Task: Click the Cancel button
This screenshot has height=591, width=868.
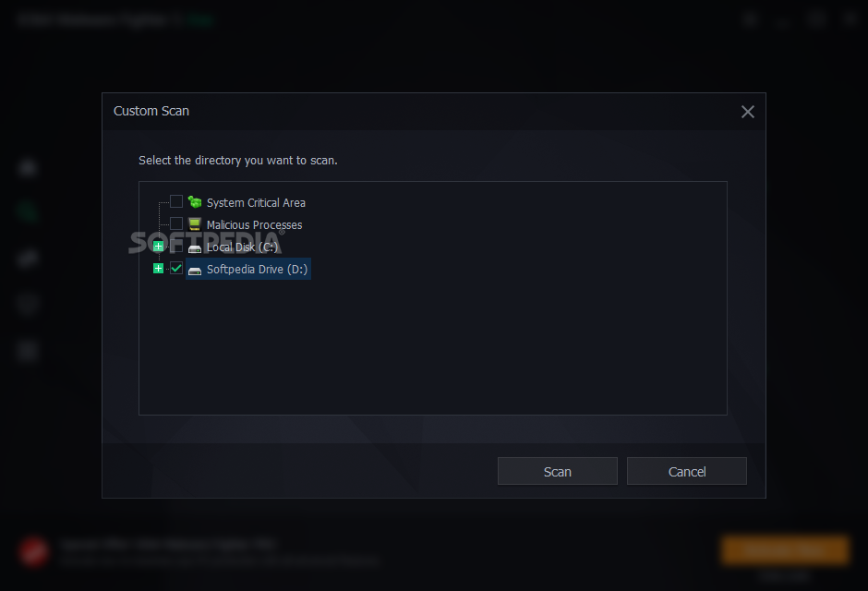Action: click(x=686, y=471)
